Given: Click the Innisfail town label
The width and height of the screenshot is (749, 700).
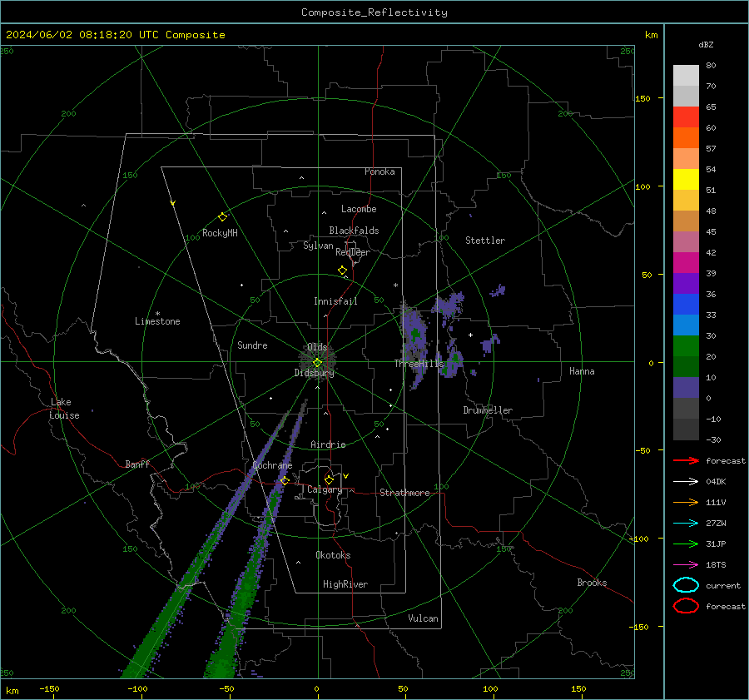Looking at the screenshot, I should (335, 301).
